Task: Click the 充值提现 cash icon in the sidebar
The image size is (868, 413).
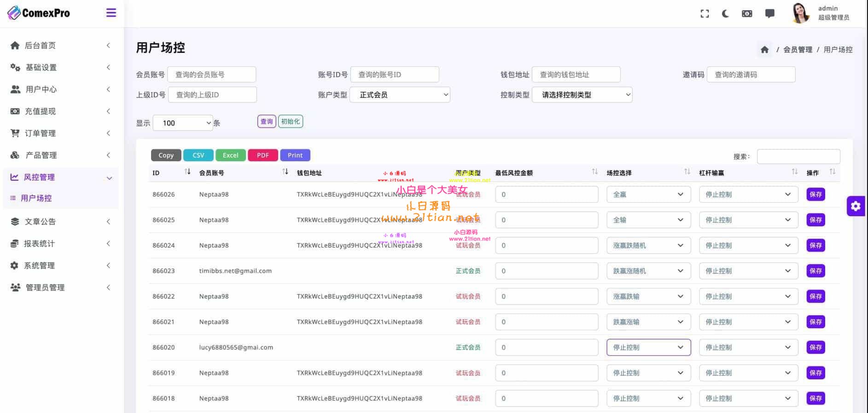Action: coord(15,111)
